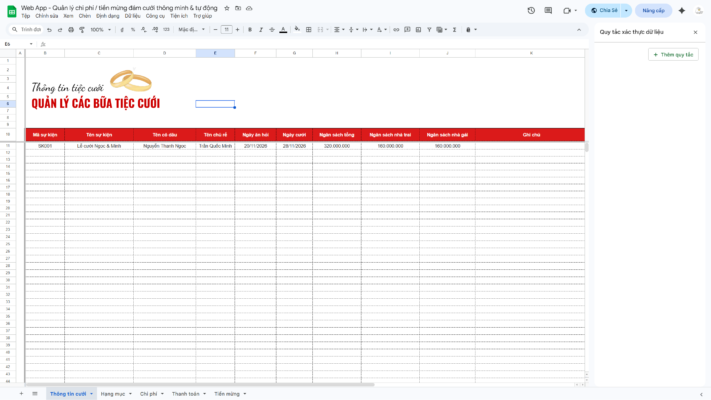Image resolution: width=711 pixels, height=400 pixels.
Task: Insert a link
Action: pyautogui.click(x=396, y=29)
